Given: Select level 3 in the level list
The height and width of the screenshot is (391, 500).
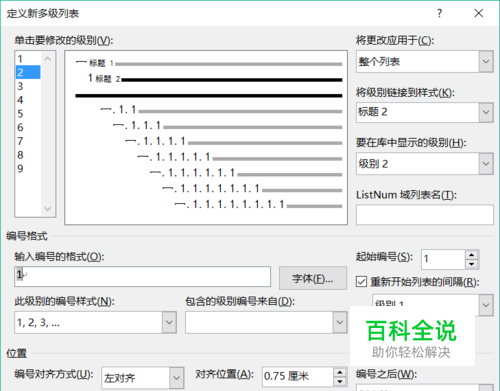Looking at the screenshot, I should click(x=28, y=86).
